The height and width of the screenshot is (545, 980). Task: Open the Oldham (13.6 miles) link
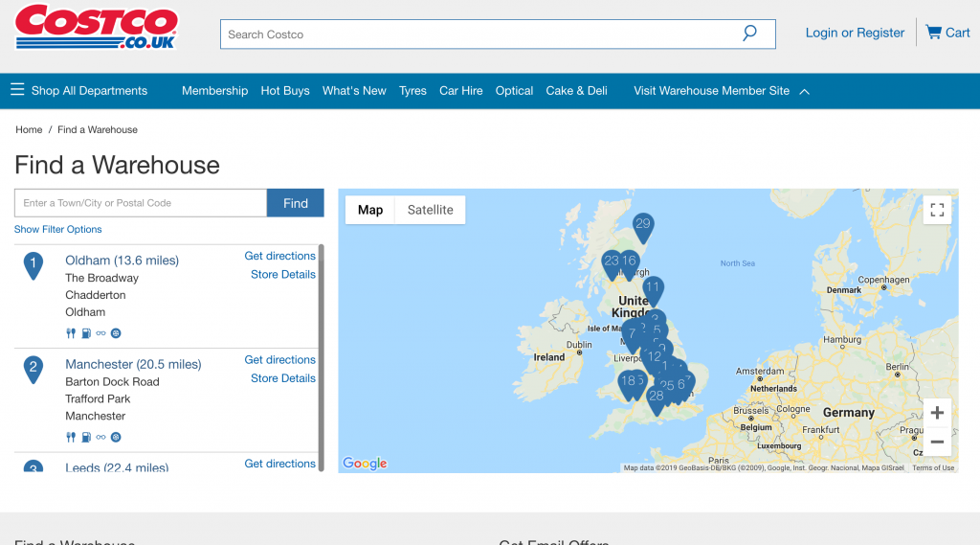pyautogui.click(x=122, y=261)
